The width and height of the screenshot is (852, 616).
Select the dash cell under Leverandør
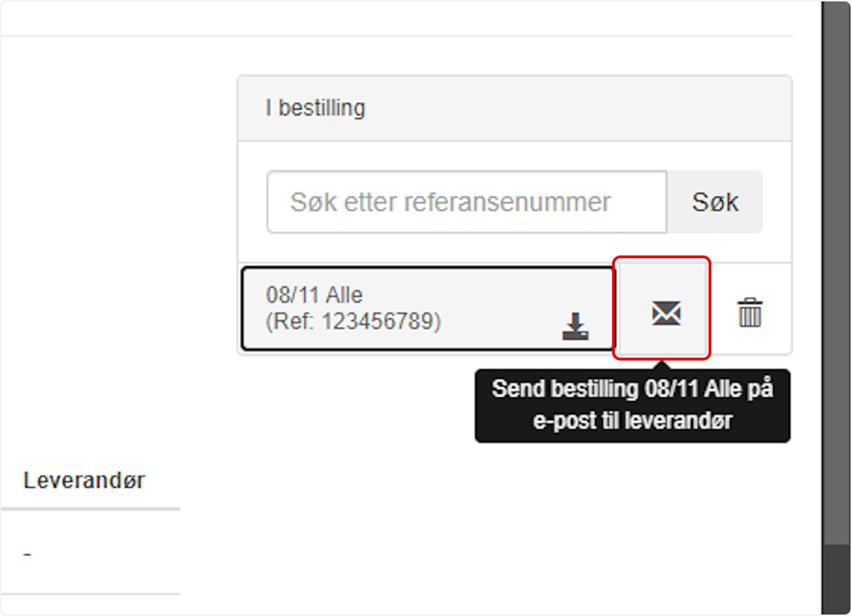tap(28, 554)
